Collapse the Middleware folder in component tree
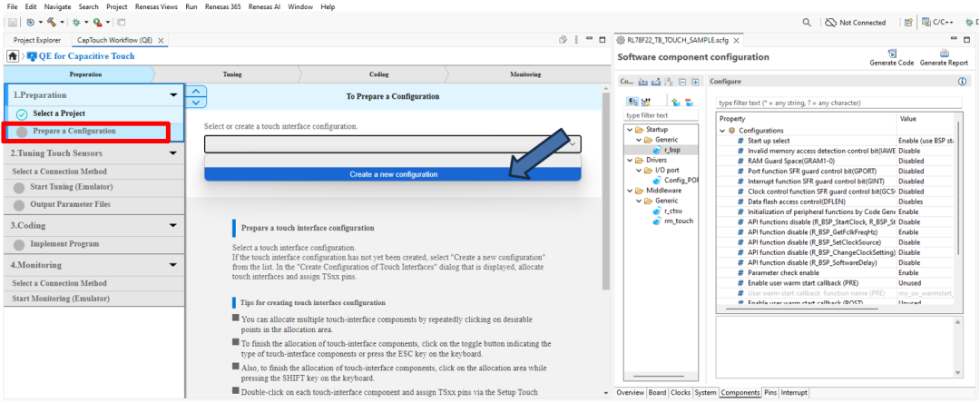 pos(630,191)
